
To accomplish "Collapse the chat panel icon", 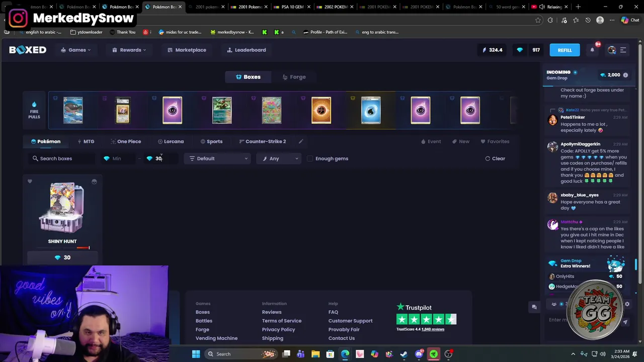I will [534, 307].
